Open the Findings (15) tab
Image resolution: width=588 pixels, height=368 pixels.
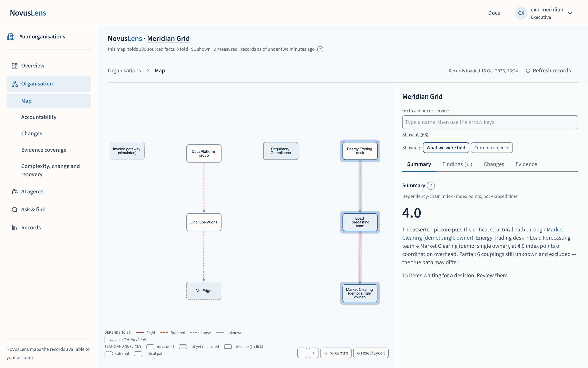(457, 164)
